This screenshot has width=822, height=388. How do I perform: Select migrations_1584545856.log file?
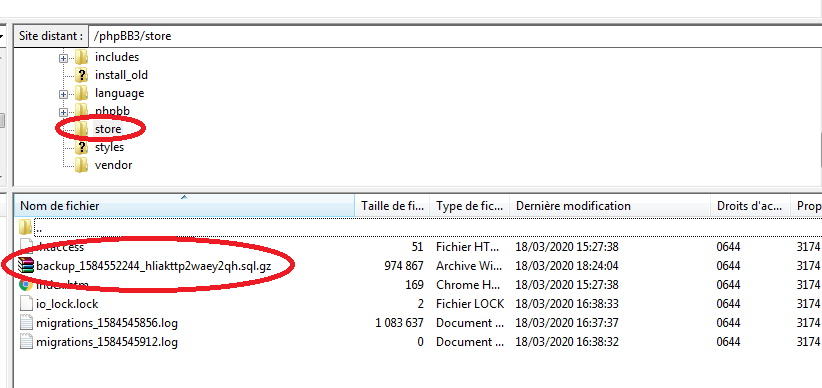click(x=107, y=322)
